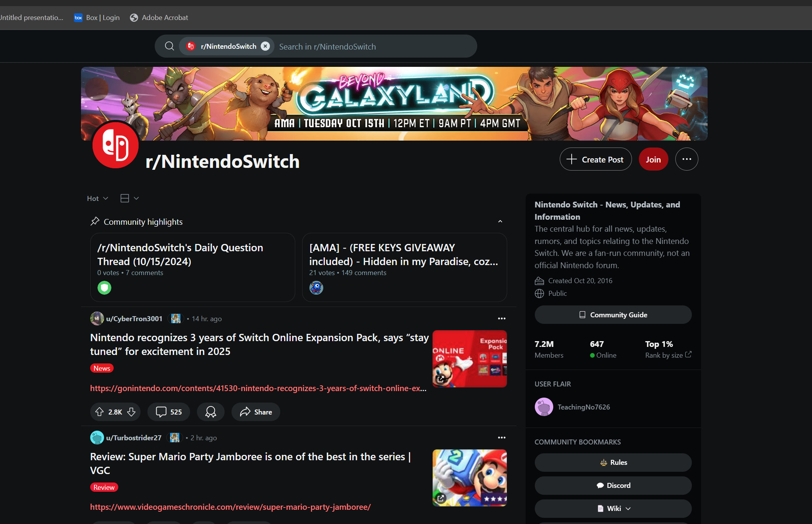Click the u/CyberTron3001 avatar image
This screenshot has height=524, width=812.
click(97, 318)
